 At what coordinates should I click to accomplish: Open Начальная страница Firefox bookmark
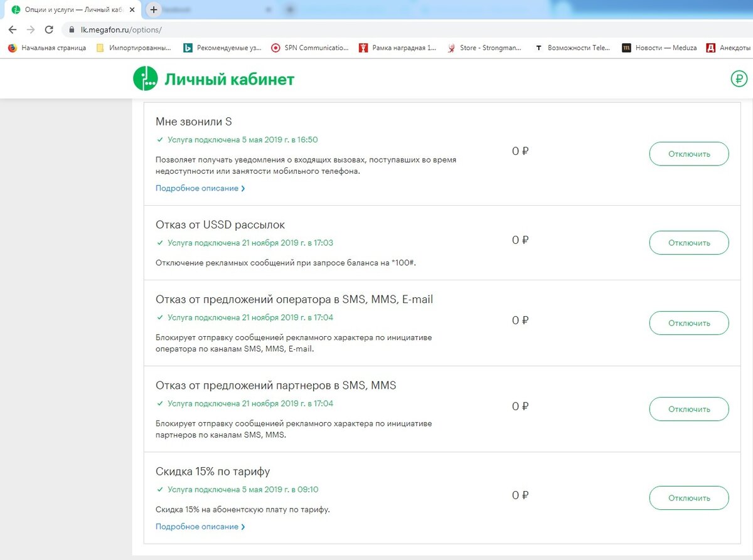tap(47, 48)
